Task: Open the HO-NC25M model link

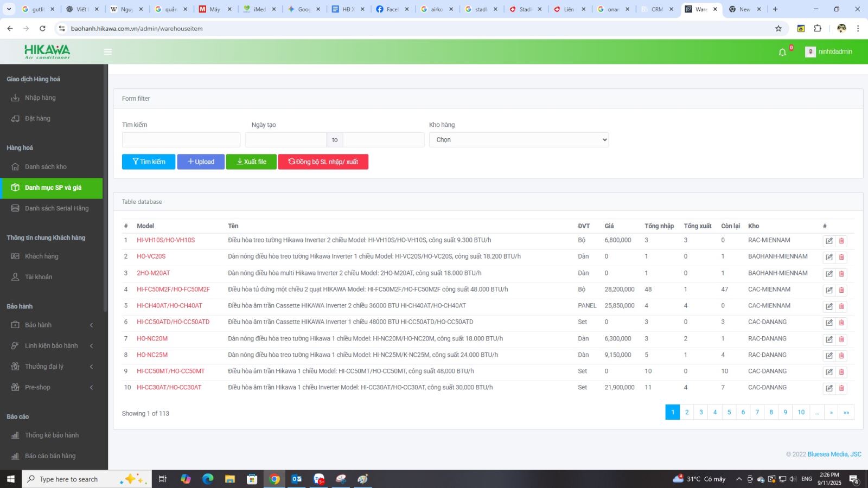Action: pos(152,355)
